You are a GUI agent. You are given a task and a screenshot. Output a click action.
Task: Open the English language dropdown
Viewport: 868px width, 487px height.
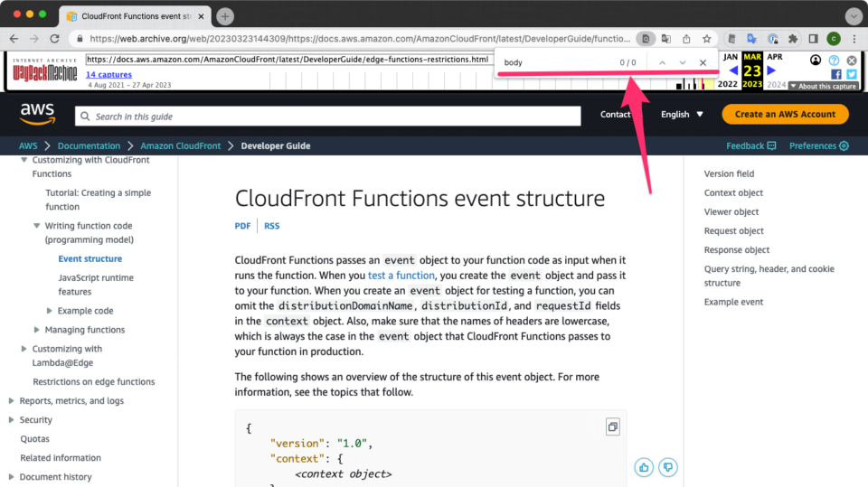pos(682,114)
